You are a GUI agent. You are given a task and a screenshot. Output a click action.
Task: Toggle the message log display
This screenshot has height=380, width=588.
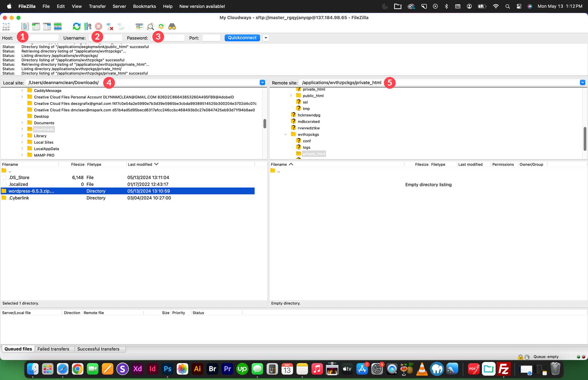[25, 26]
